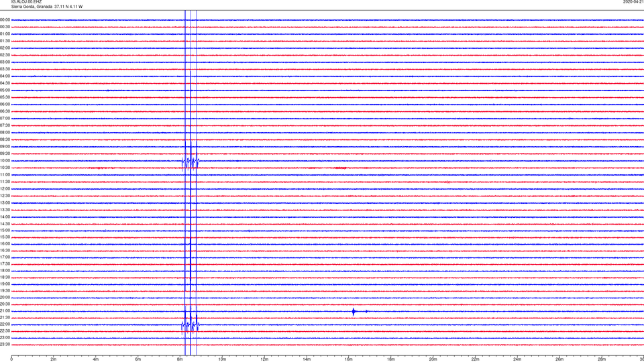
Task: Select the 12:00 trace time label
Action: coord(5,189)
